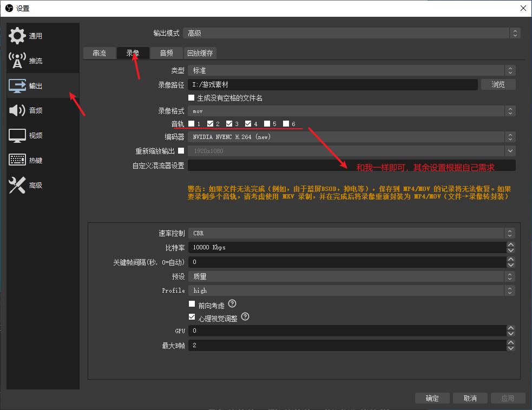Enable the 前向考虑 look-ahead checkbox
This screenshot has width=532, height=410.
click(192, 304)
